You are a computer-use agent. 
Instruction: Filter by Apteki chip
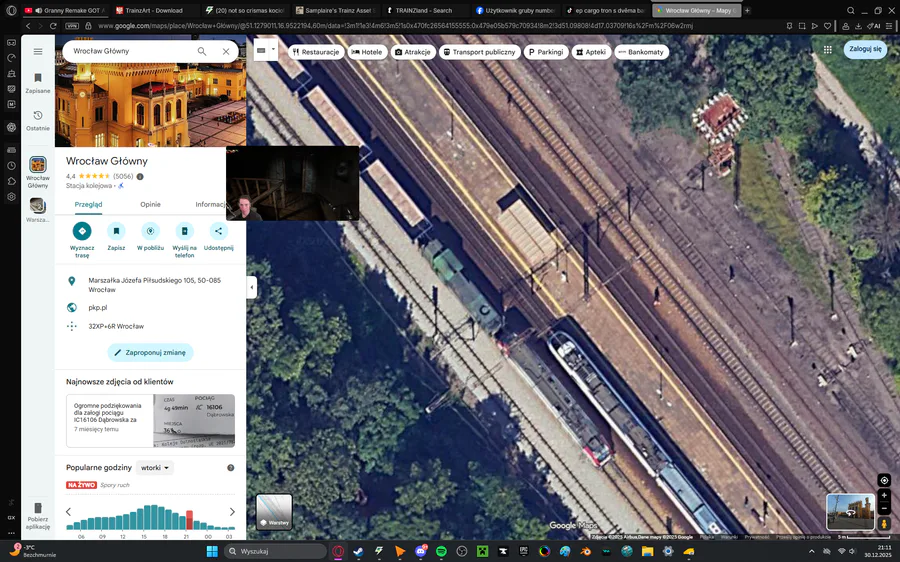[591, 52]
